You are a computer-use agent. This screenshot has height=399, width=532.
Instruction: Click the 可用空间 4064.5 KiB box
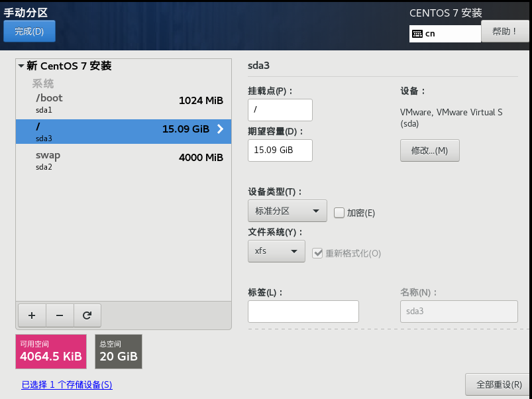[x=51, y=351]
